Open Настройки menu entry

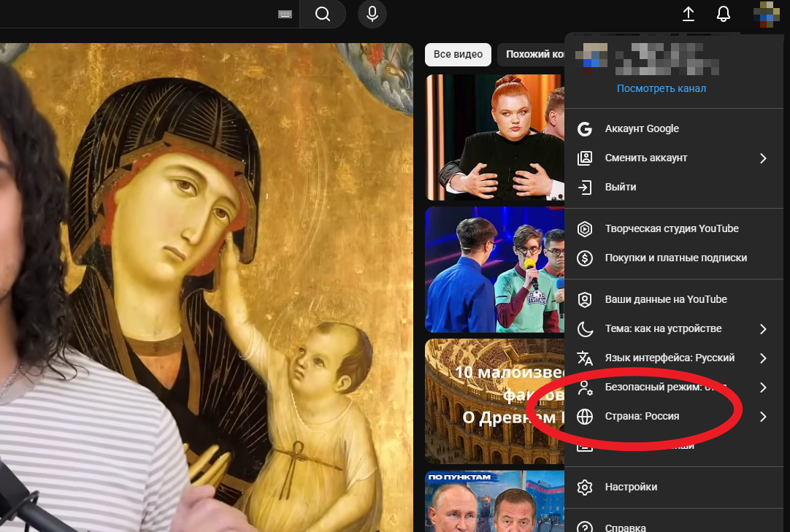click(674, 487)
